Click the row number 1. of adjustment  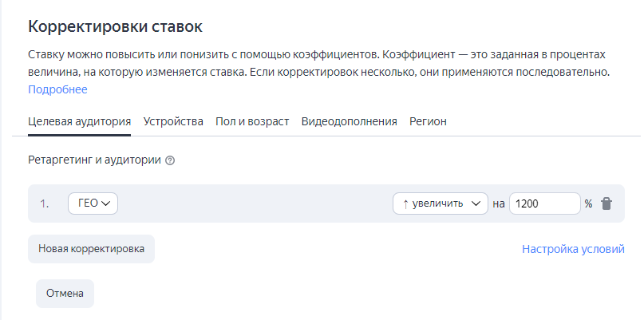(45, 203)
